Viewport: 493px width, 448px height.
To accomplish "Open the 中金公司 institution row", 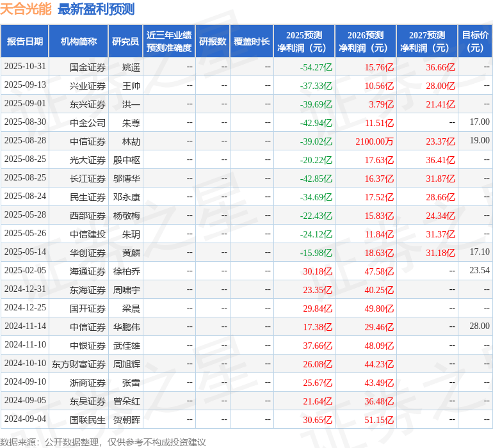I will [x=88, y=122].
